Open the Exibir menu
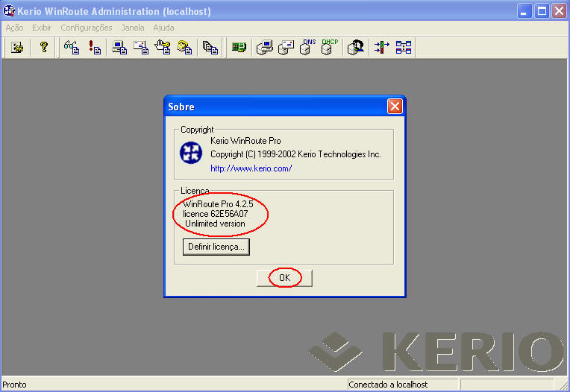Screen dimensions: 570x392 (x=42, y=28)
